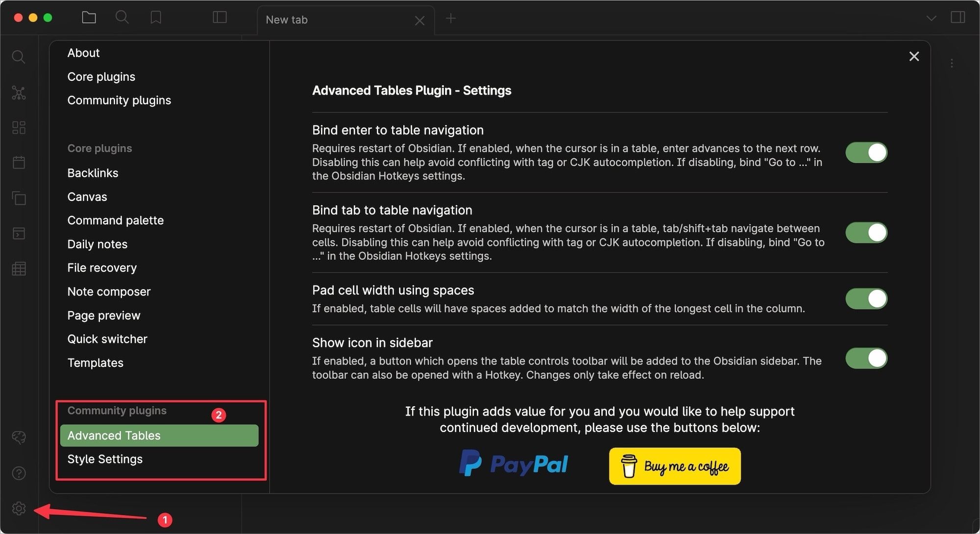980x534 pixels.
Task: Click the command palette icon in the ribbon
Action: (x=19, y=234)
